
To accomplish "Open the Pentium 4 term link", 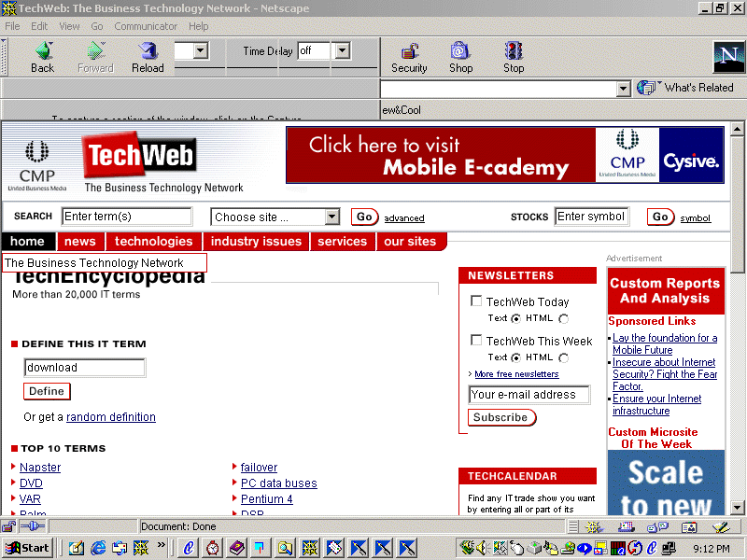I will click(x=267, y=498).
